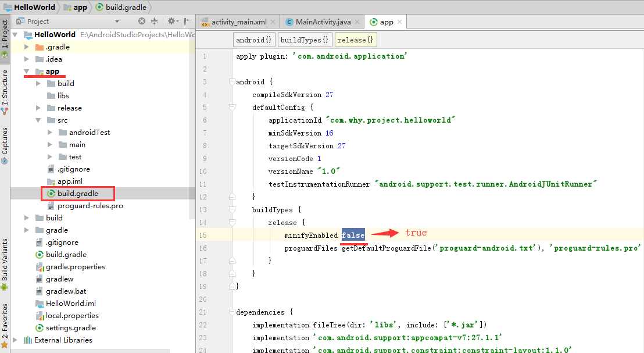The height and width of the screenshot is (353, 644).
Task: Click line number 15 in gutter
Action: pos(203,235)
